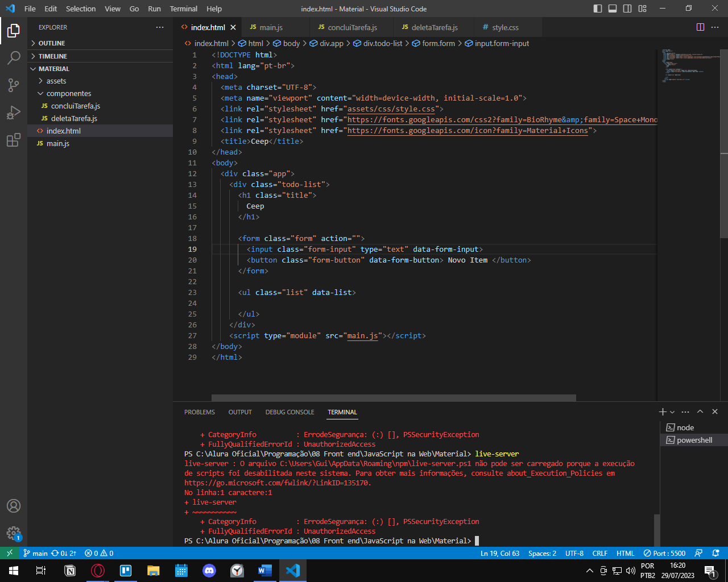Viewport: 728px width, 582px height.
Task: Open the Help menu
Action: 214,9
